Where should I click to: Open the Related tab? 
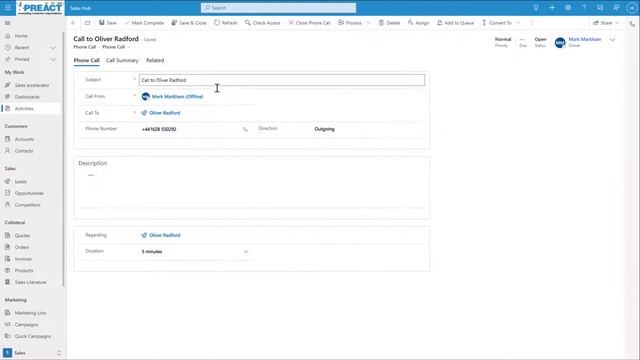[155, 60]
